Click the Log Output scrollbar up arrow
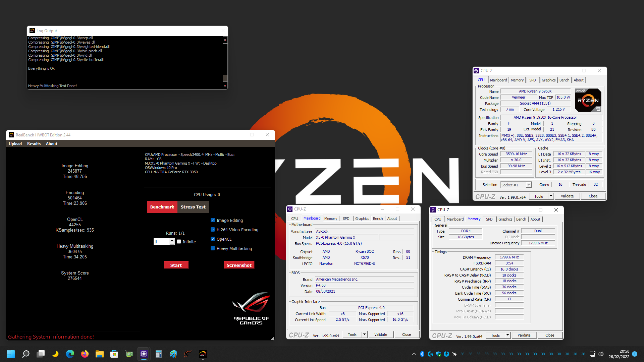The height and width of the screenshot is (362, 644). pyautogui.click(x=225, y=40)
